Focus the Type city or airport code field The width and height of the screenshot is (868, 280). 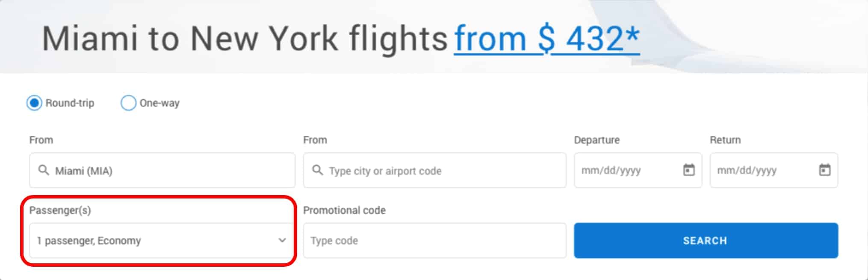click(435, 170)
